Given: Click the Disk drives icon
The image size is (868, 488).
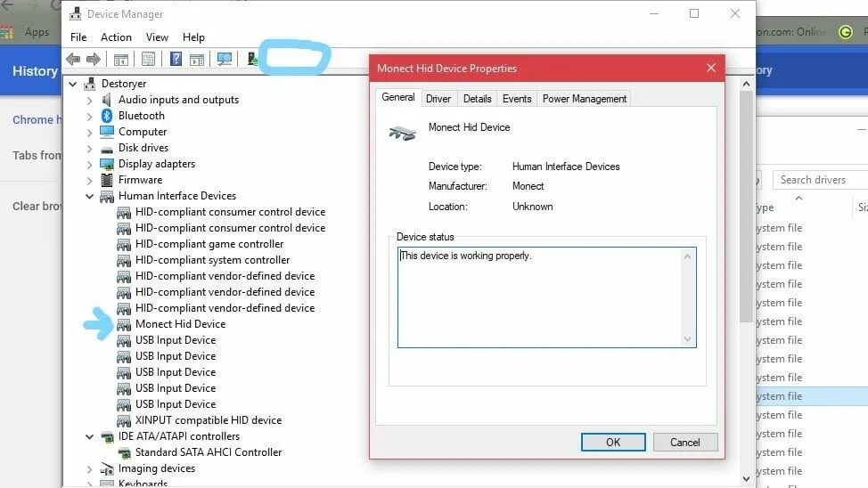Looking at the screenshot, I should [107, 149].
